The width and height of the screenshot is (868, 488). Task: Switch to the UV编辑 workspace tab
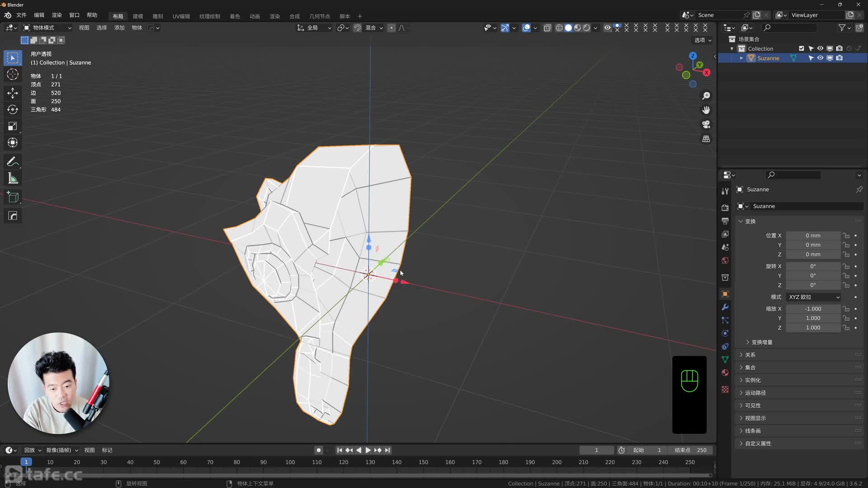click(181, 16)
